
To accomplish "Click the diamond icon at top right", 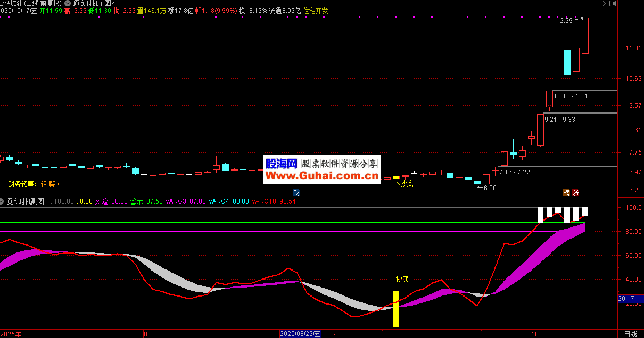I will click(x=602, y=3).
